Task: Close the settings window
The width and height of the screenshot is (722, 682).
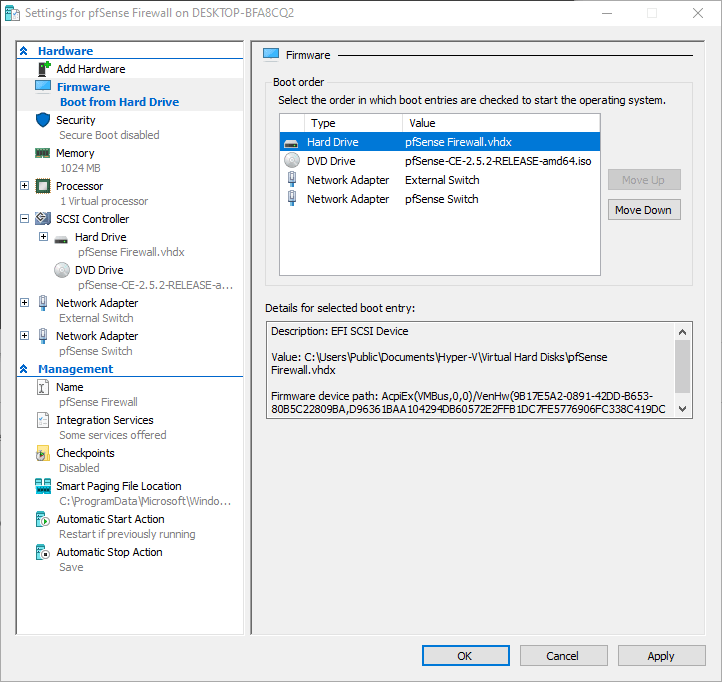Action: pyautogui.click(x=698, y=13)
